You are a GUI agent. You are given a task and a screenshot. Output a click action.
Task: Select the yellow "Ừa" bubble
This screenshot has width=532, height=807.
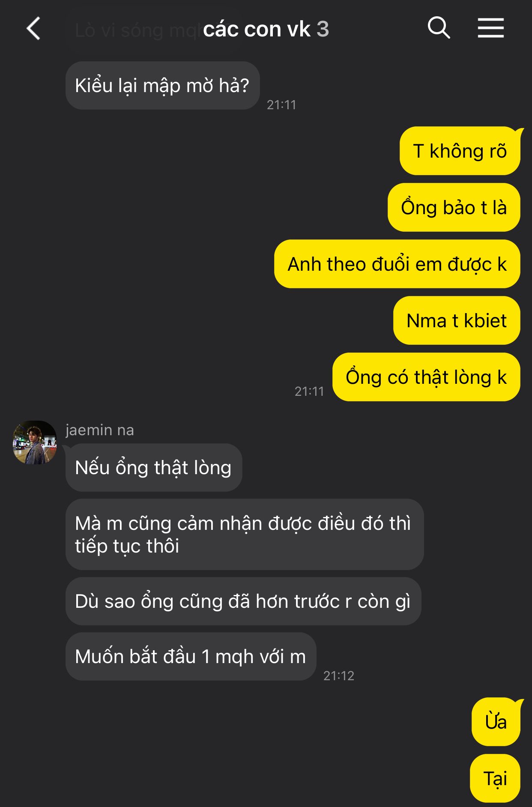496,721
